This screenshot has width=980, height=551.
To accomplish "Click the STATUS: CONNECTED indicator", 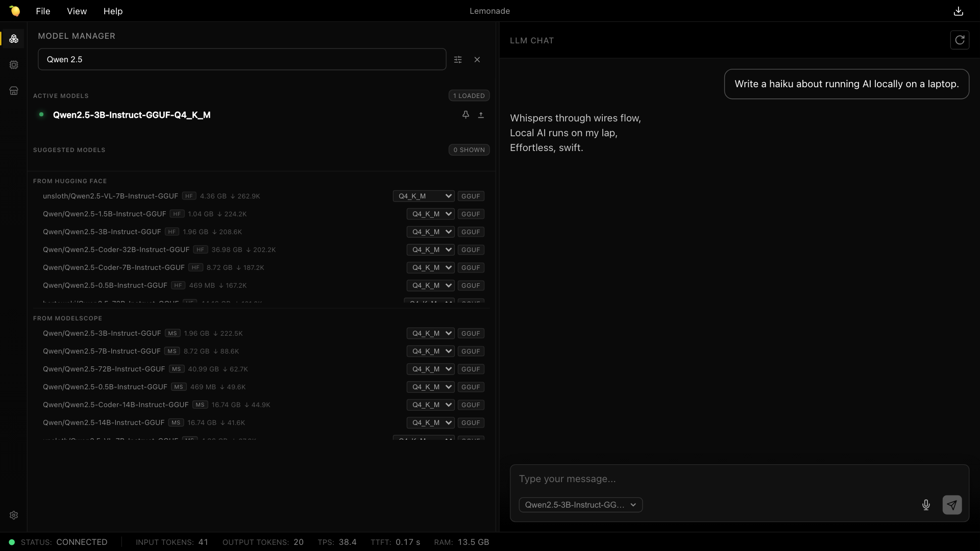I will coord(58,542).
